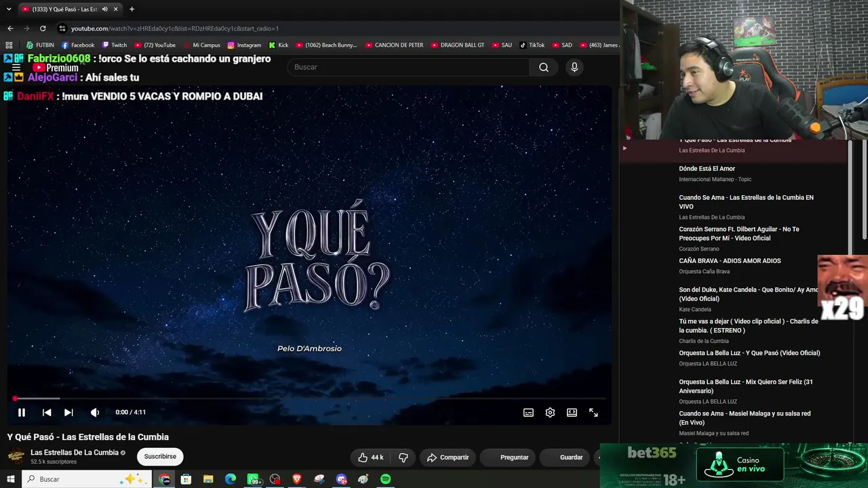This screenshot has height=488, width=868.
Task: Select the Y Qué Pasó browser tab
Action: click(x=69, y=9)
